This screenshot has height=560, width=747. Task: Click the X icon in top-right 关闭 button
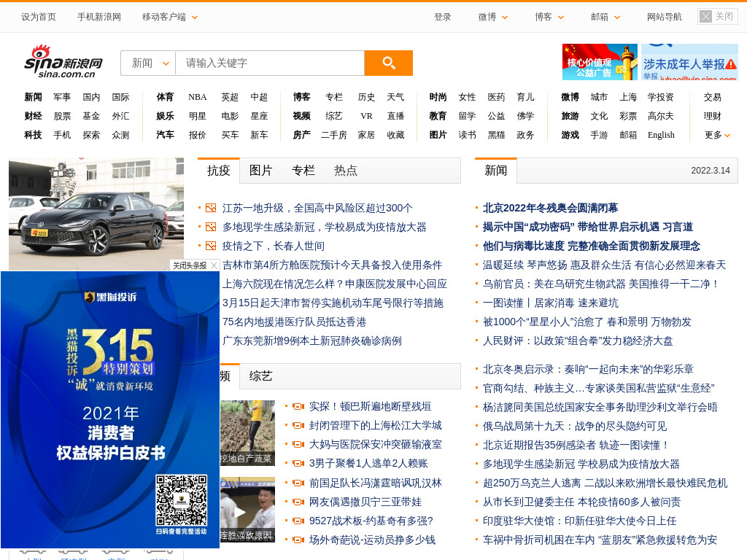coord(705,17)
